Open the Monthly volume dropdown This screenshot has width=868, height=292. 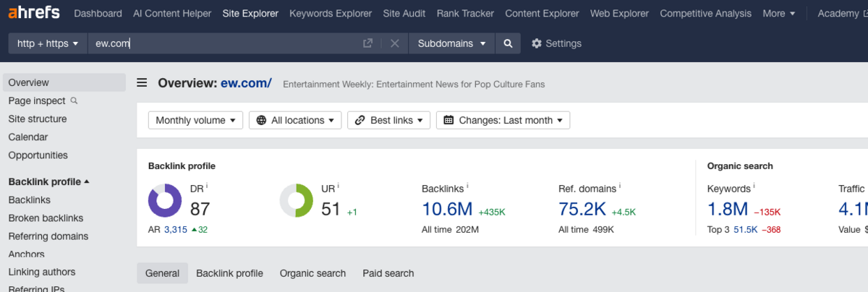click(x=195, y=120)
